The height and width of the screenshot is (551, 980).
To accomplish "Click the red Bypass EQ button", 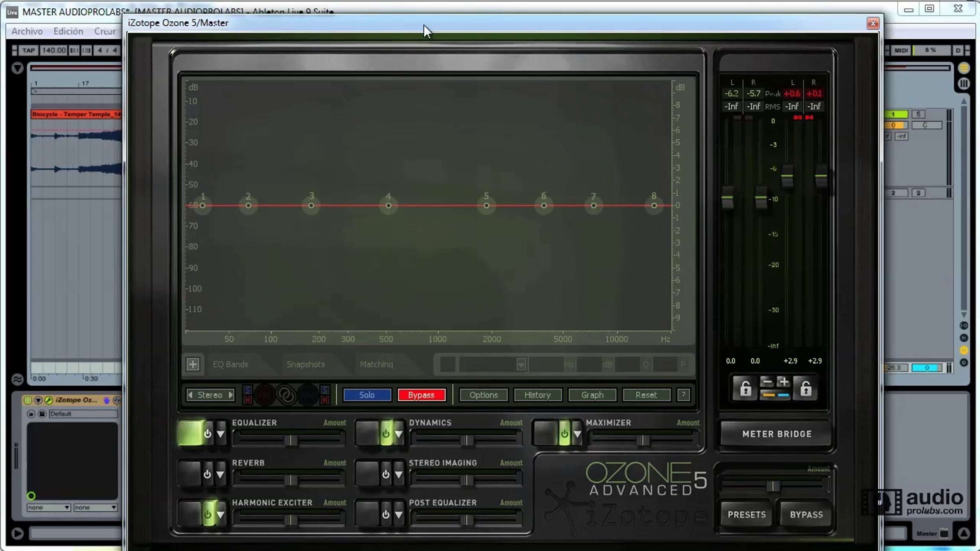I will click(x=421, y=395).
